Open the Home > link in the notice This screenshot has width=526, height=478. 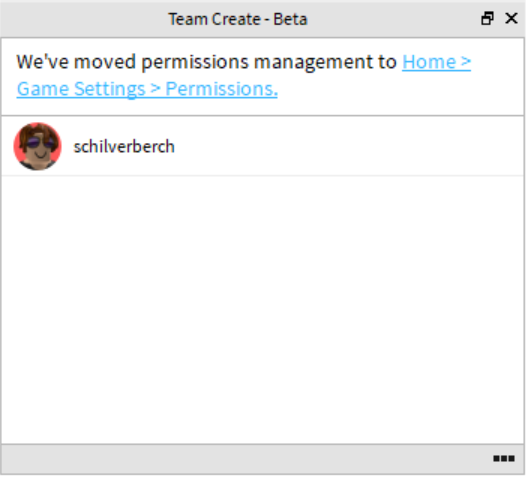tap(436, 62)
